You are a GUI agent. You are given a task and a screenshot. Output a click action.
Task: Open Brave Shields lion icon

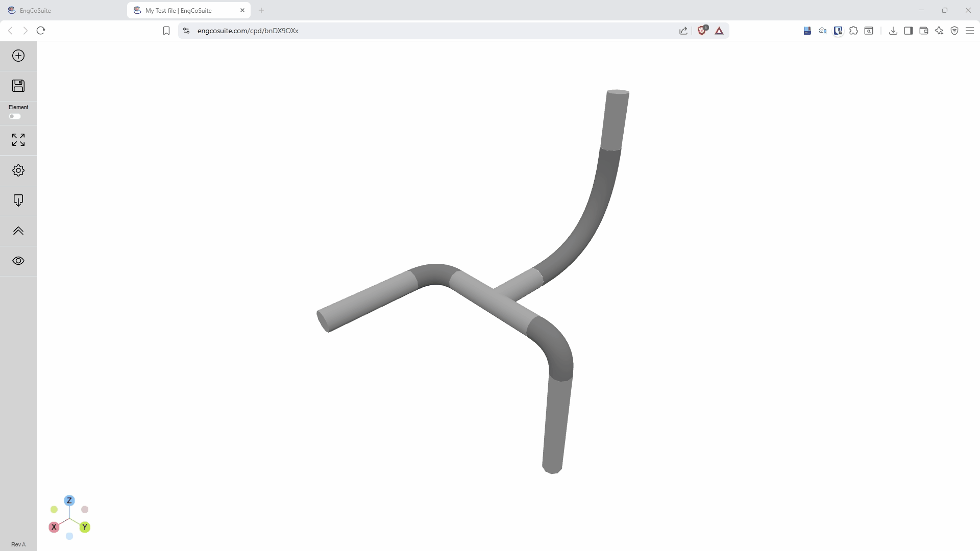click(x=702, y=31)
